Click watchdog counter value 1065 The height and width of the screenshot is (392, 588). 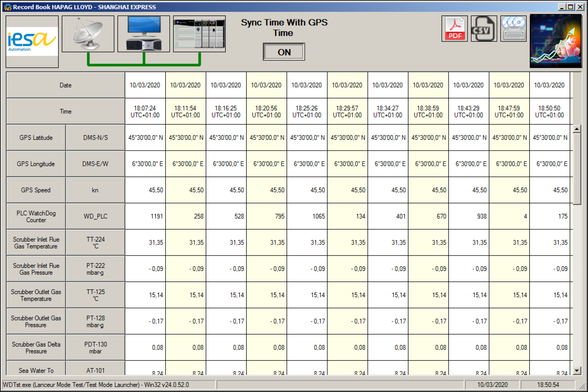coord(307,216)
